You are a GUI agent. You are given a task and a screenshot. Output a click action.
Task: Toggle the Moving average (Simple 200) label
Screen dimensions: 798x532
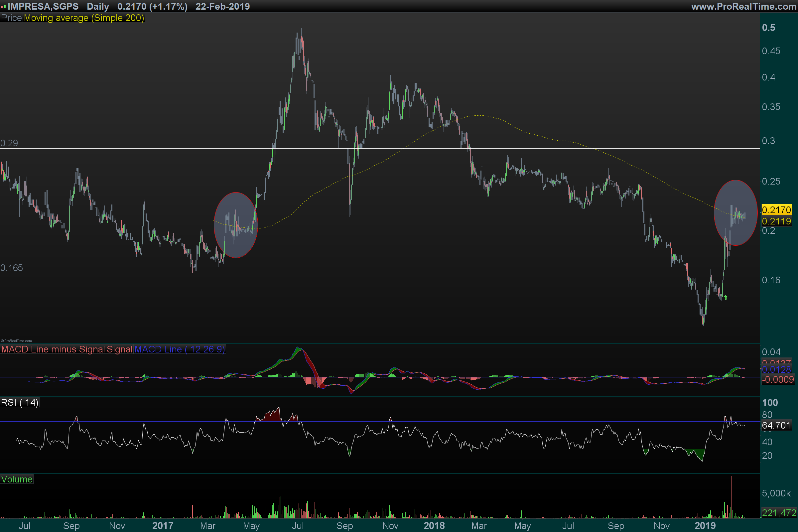click(84, 18)
